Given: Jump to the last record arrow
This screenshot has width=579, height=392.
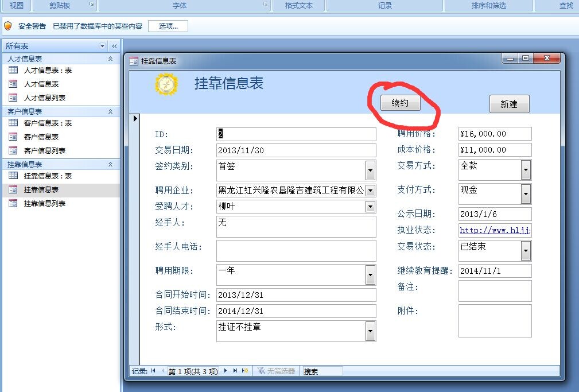Looking at the screenshot, I should (235, 371).
